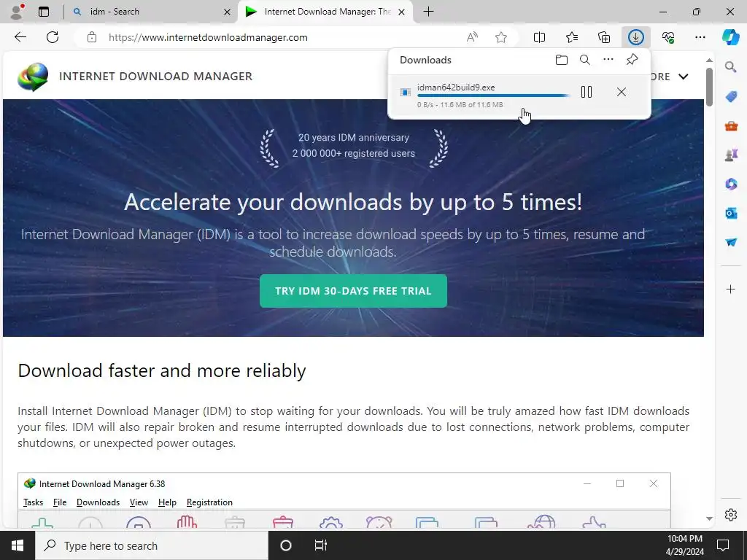
Task: Click the address bar URL
Action: (x=208, y=37)
